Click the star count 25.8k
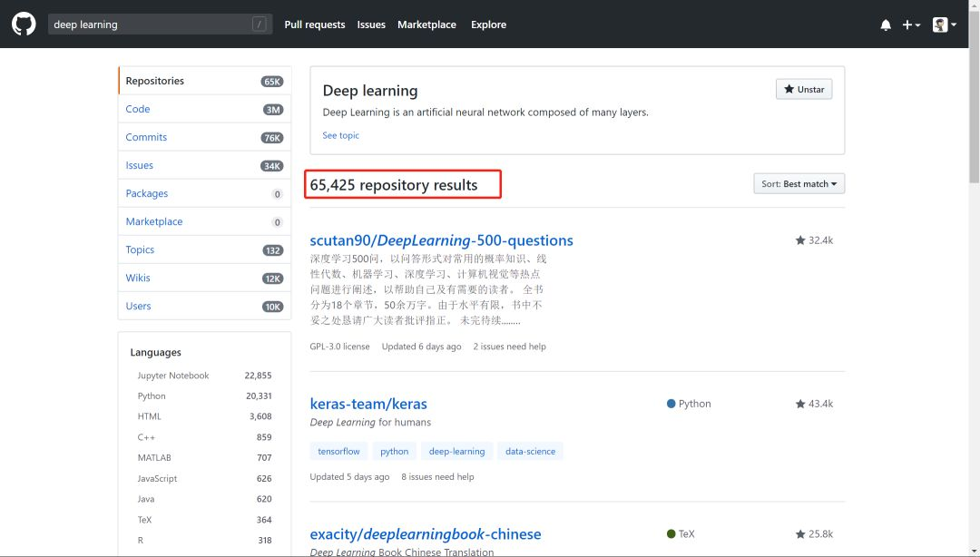Image resolution: width=980 pixels, height=557 pixels. (x=814, y=534)
